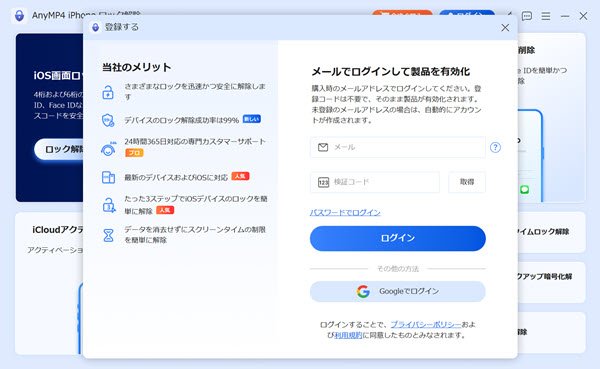The image size is (600, 369).
Task: Click the device icon beside 最新のデバイス benefit
Action: (x=108, y=177)
